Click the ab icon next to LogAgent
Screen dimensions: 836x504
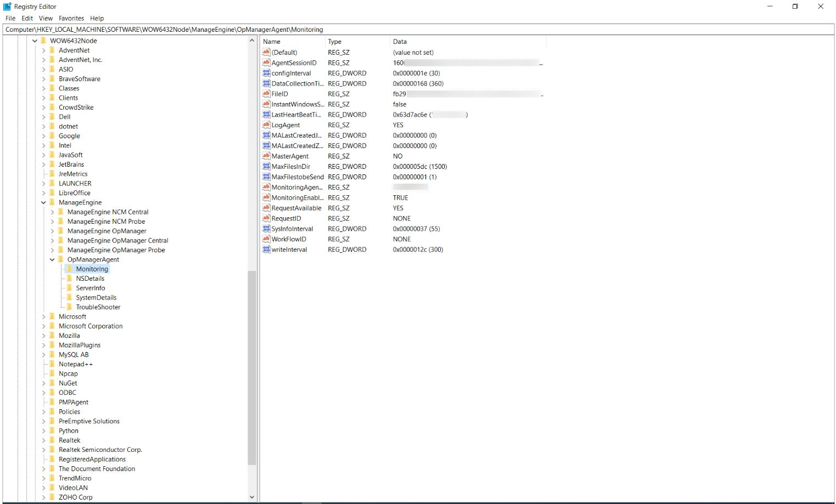tap(266, 125)
